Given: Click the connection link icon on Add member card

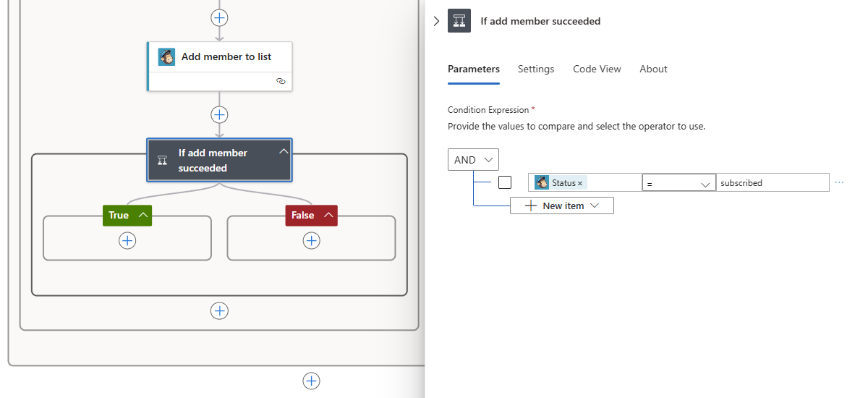Looking at the screenshot, I should (281, 81).
